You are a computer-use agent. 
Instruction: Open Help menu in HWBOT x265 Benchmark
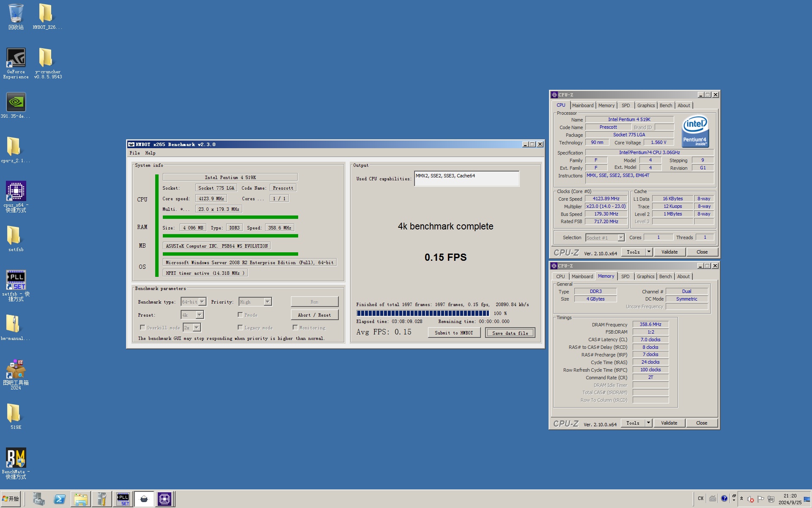point(150,153)
